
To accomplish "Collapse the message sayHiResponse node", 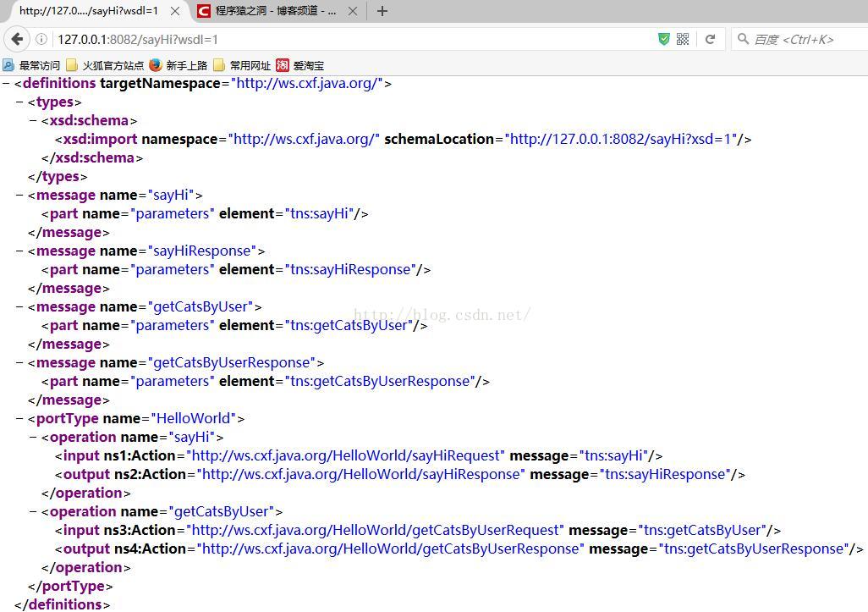I will pyautogui.click(x=20, y=251).
